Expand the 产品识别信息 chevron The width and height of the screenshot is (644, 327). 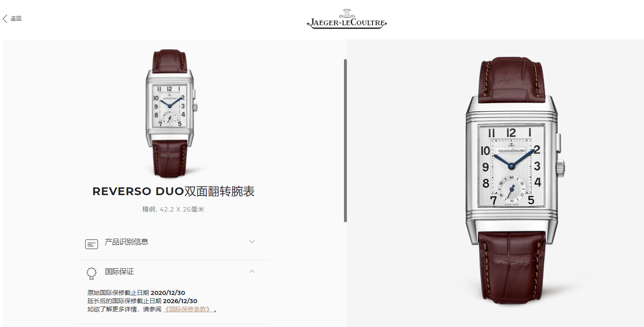click(x=252, y=242)
